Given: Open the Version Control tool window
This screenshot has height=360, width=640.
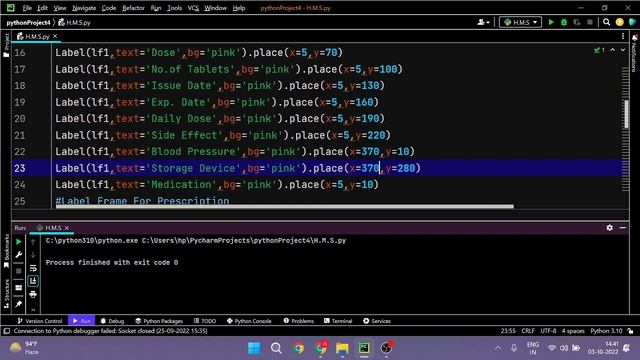Looking at the screenshot, I should pos(40,321).
